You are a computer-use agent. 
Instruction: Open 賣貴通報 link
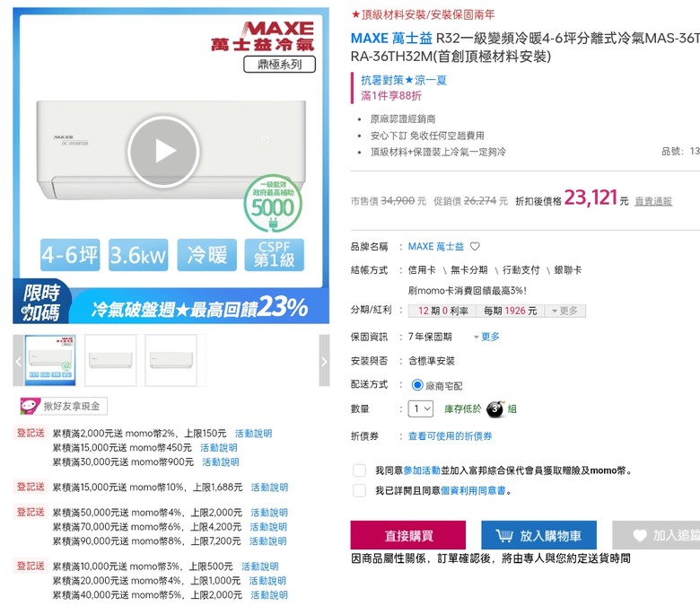653,201
